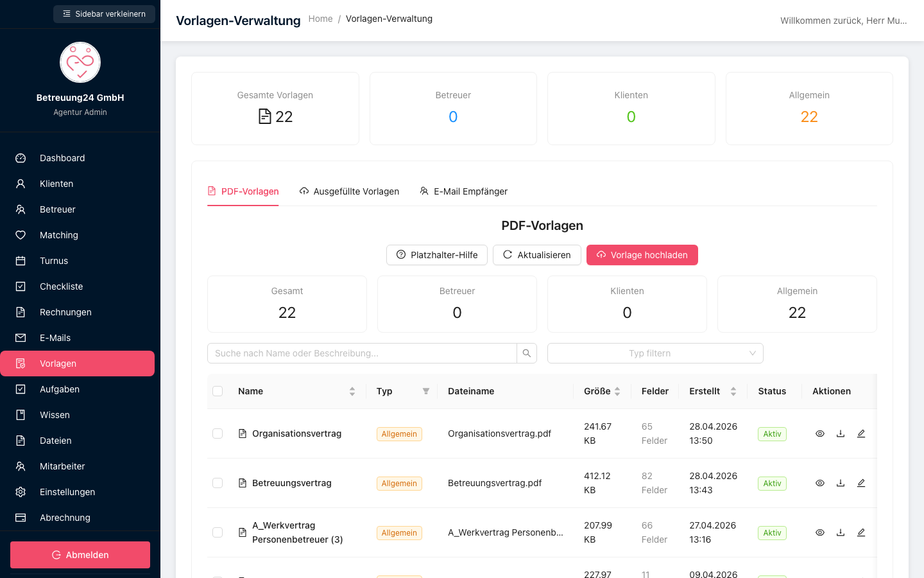Open the Dashboard sidebar item
The image size is (924, 578).
(x=77, y=158)
